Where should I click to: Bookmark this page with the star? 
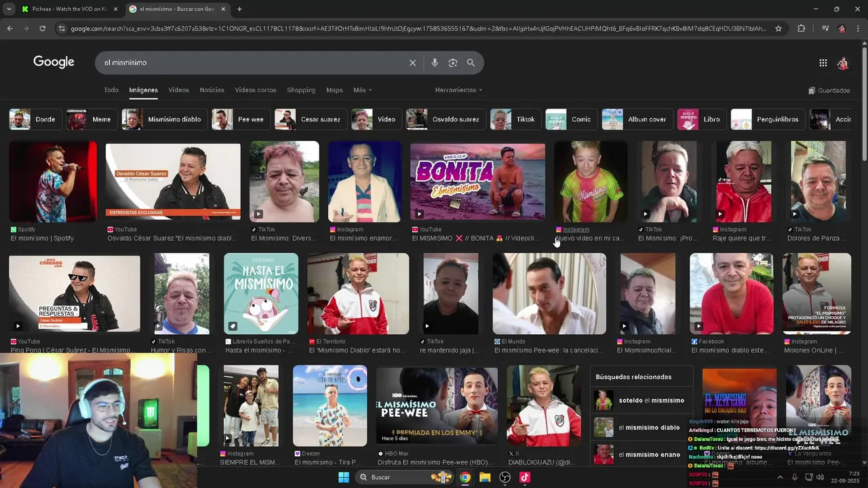(778, 28)
